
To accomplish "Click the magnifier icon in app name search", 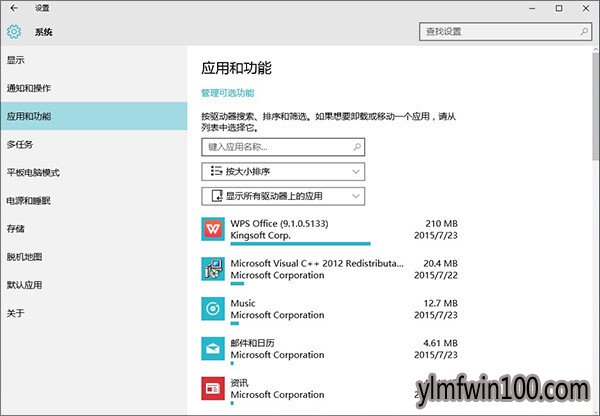I will (357, 147).
